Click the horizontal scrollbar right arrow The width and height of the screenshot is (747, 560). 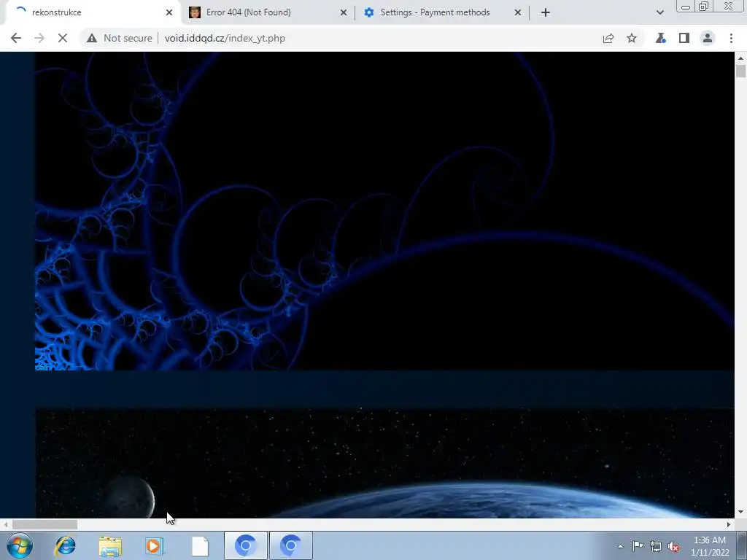(x=729, y=524)
